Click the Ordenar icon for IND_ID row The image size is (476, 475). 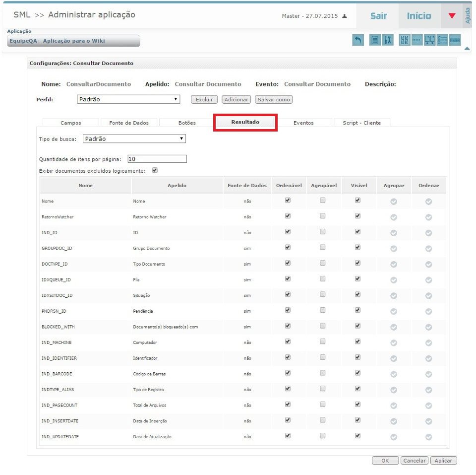click(x=428, y=233)
